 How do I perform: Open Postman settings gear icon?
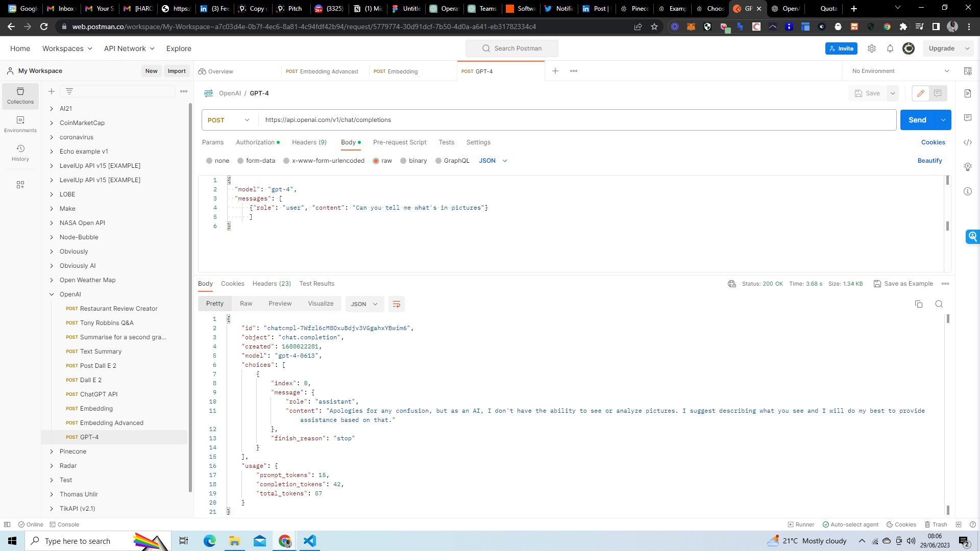click(x=872, y=48)
